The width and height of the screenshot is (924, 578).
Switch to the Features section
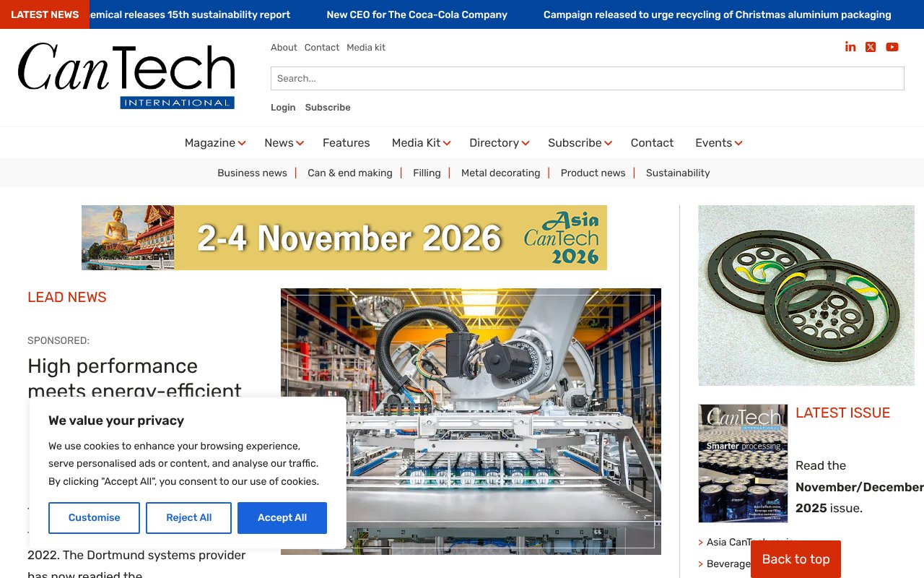346,142
